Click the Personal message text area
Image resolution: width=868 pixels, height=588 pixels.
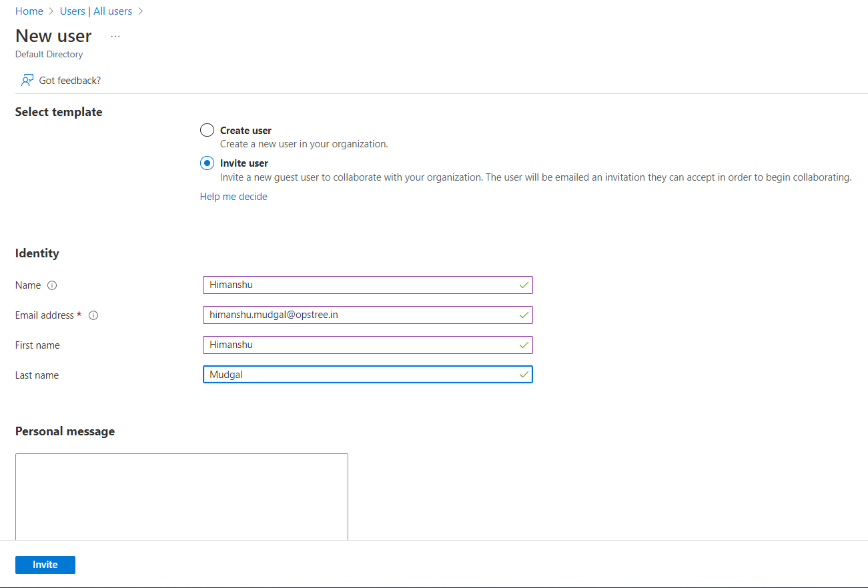click(181, 497)
